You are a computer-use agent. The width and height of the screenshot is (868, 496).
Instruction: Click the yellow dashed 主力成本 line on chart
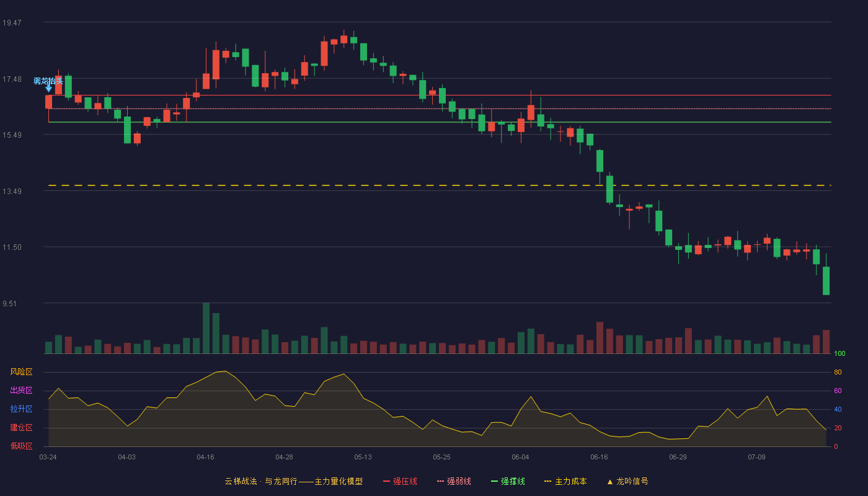[440, 185]
